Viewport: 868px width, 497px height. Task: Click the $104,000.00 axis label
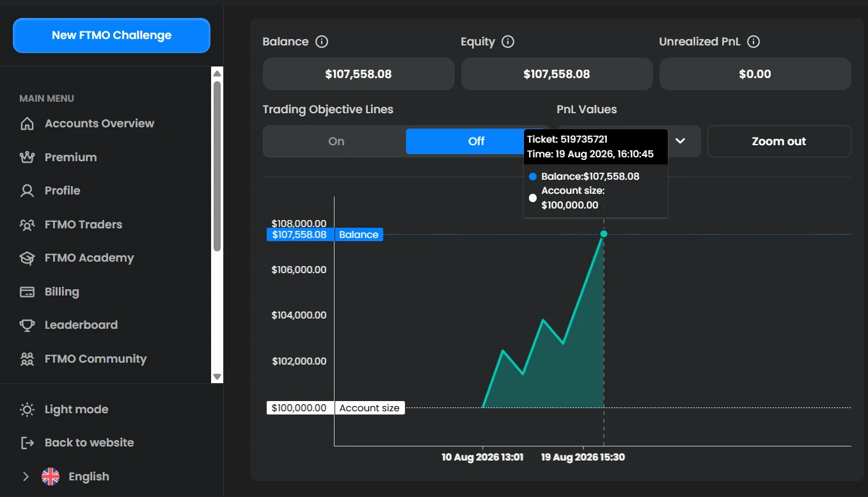(x=299, y=315)
